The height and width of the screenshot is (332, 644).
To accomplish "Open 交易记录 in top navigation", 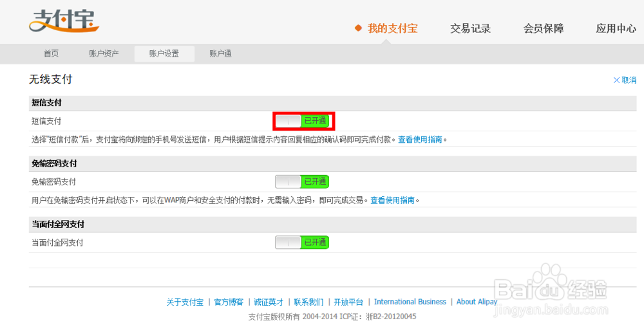I will (470, 28).
